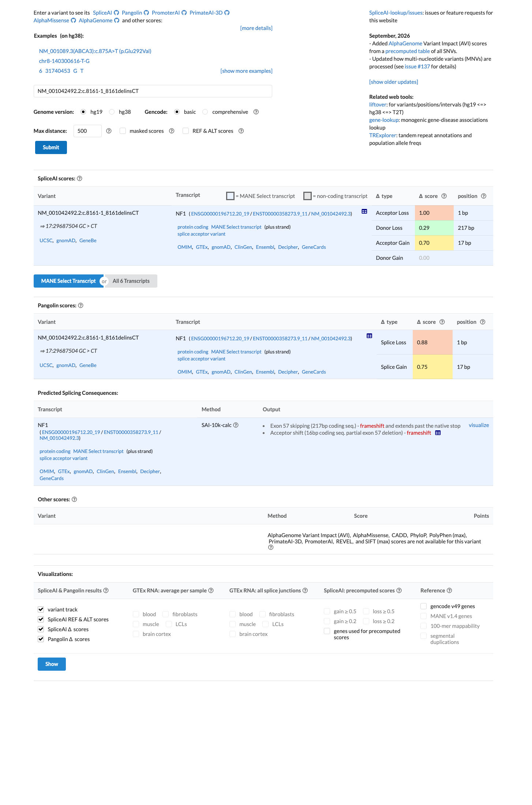Expand show older updates

[393, 82]
